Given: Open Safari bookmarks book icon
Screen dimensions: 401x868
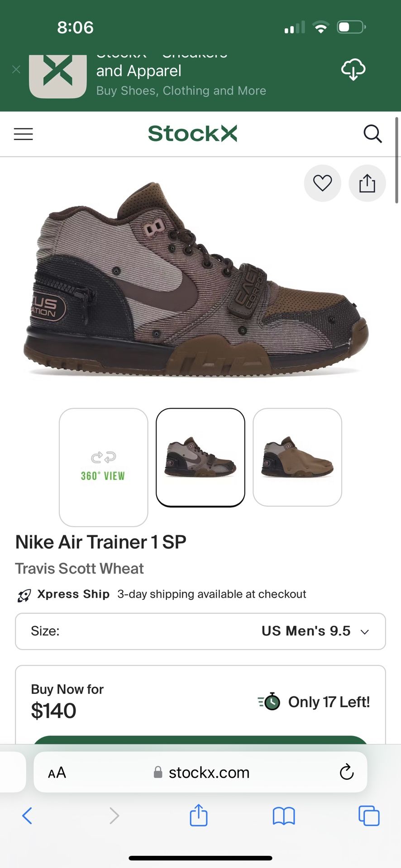Looking at the screenshot, I should coord(284,816).
